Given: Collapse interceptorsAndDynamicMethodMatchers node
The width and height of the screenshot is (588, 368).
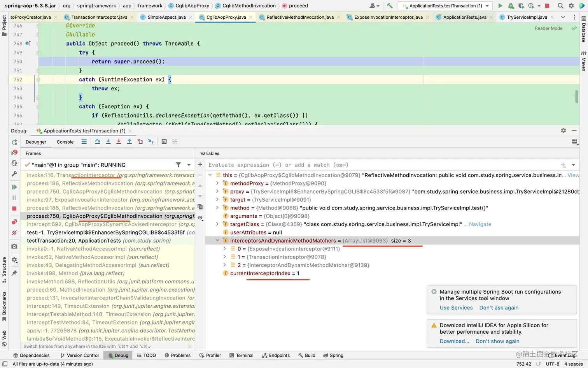Looking at the screenshot, I should pos(217,241).
